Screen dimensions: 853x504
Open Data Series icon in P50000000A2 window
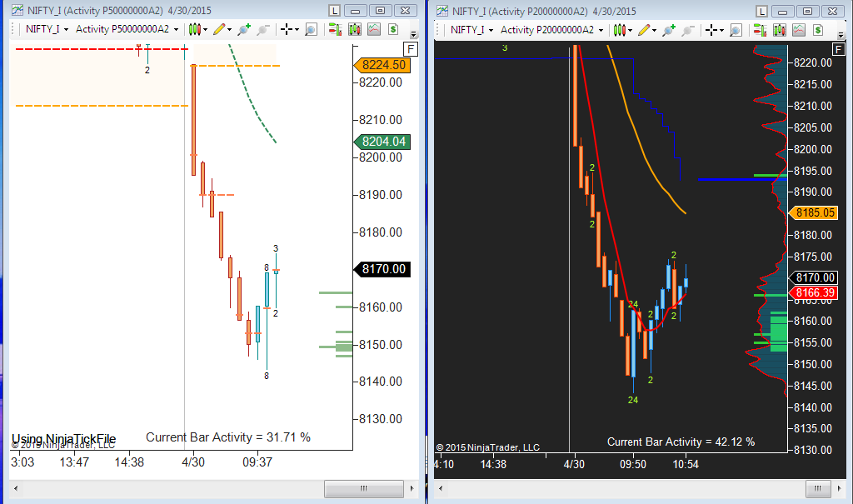coord(355,29)
